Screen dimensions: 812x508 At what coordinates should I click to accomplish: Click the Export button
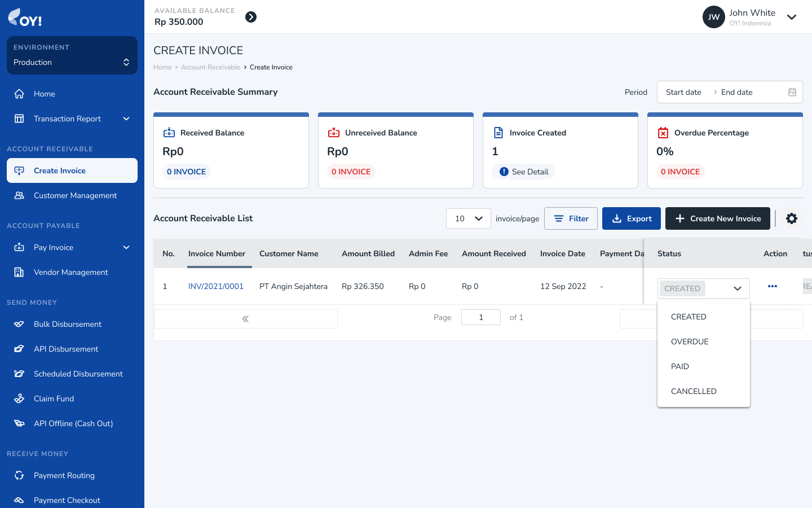click(632, 218)
